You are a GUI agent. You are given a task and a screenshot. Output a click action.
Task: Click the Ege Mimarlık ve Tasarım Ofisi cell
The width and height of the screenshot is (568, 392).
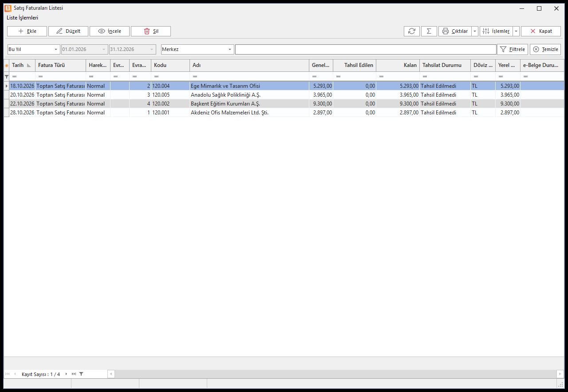coord(249,86)
